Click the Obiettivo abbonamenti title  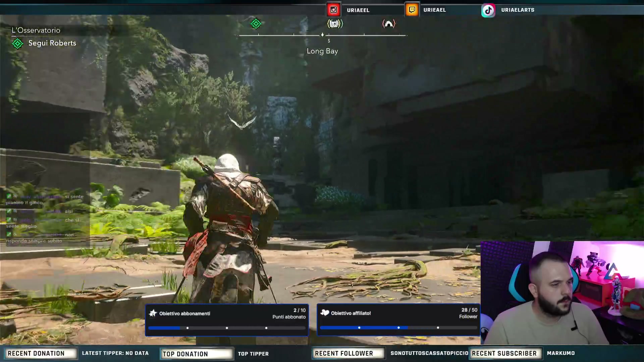click(185, 314)
